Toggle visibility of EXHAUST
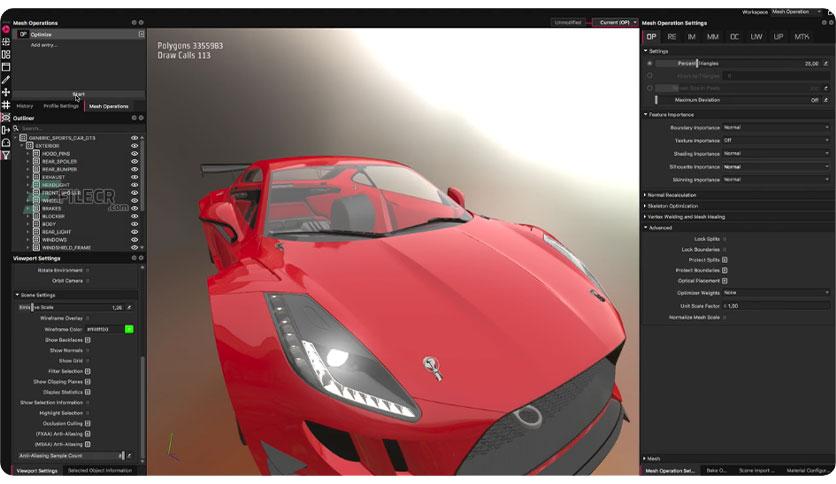This screenshot has width=836, height=484. pyautogui.click(x=134, y=177)
